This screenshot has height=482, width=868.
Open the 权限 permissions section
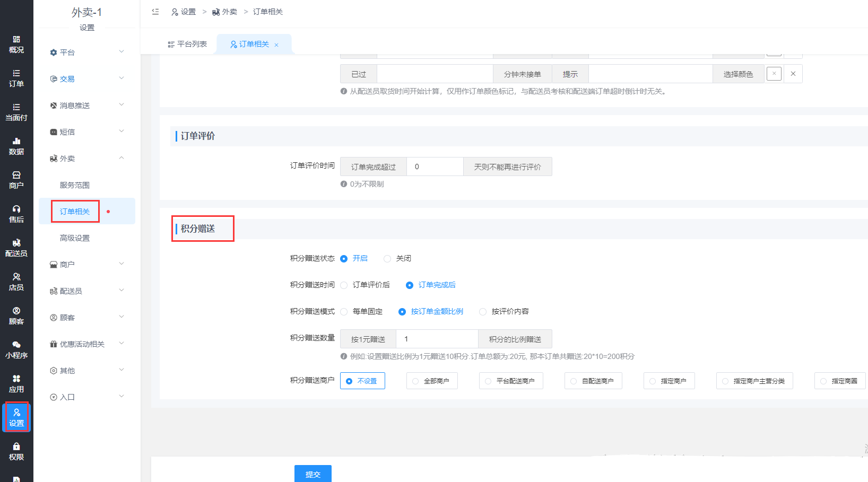coord(16,452)
